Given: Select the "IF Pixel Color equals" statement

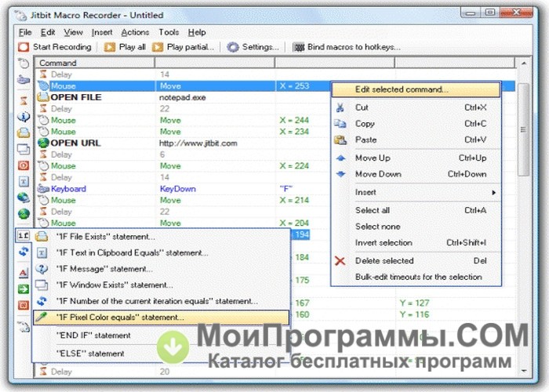Looking at the screenshot, I should coord(161,318).
